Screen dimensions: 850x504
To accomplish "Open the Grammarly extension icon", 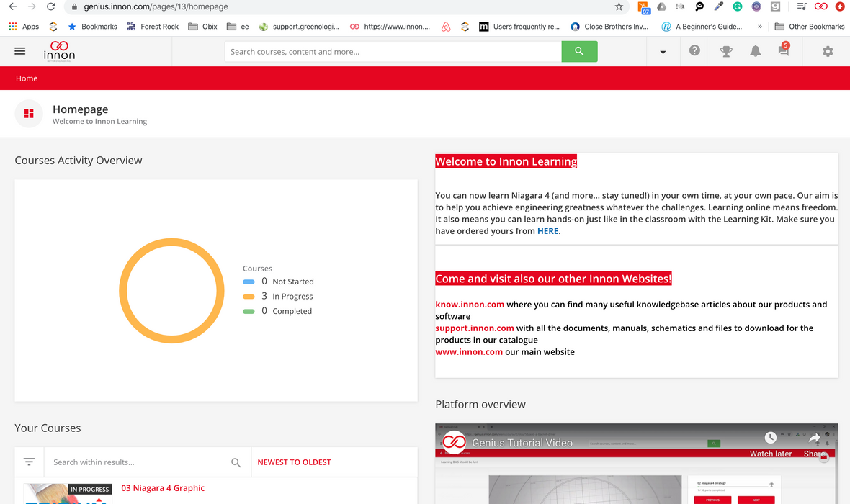I will pos(737,6).
